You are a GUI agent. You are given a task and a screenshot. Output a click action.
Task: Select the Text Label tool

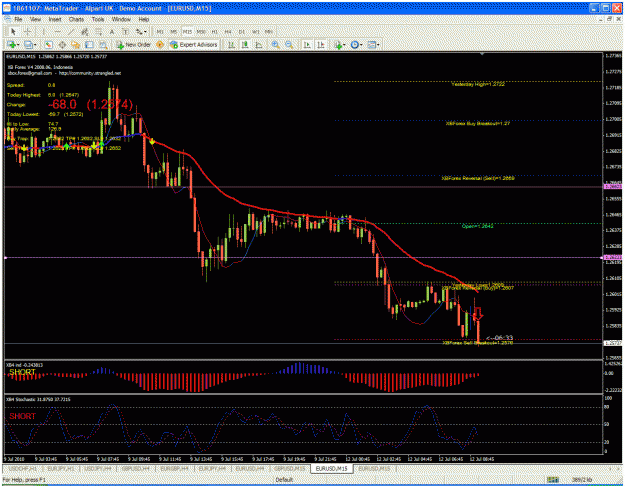[125, 31]
